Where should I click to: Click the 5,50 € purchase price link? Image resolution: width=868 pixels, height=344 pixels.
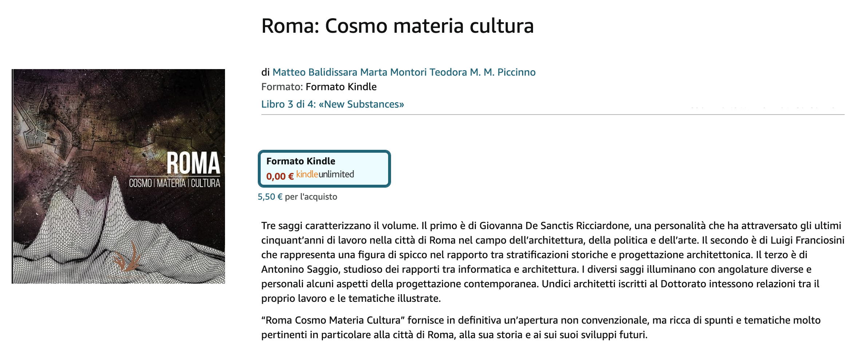tap(270, 197)
